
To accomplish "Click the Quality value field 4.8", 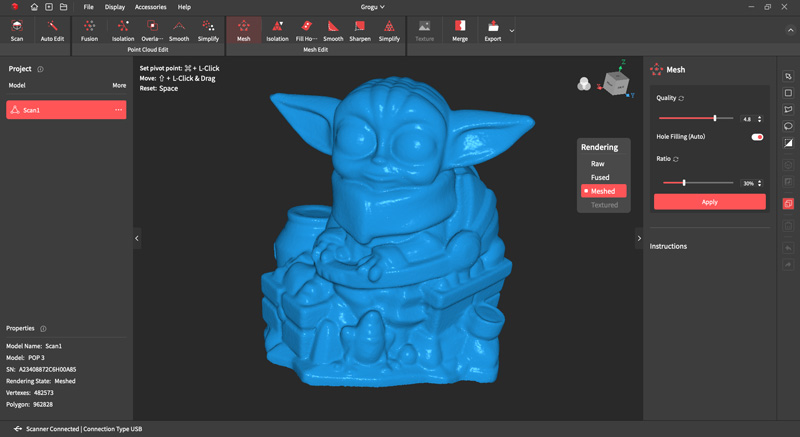I will point(747,119).
